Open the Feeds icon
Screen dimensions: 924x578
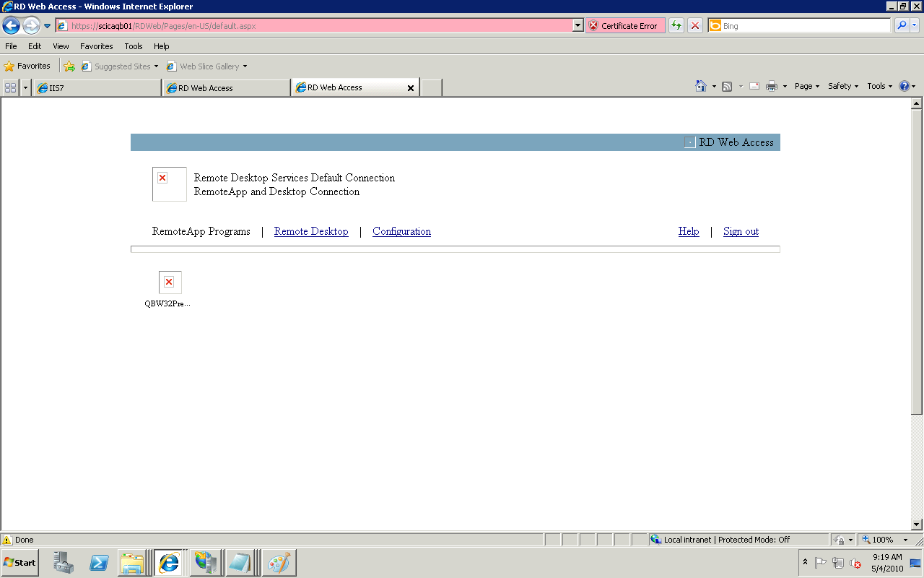[725, 85]
